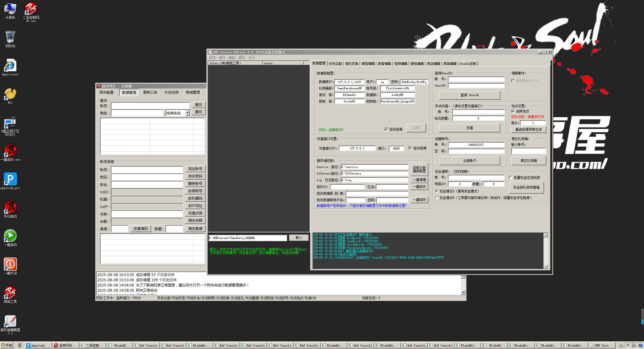Click the editor log scrollbar down arrow
This screenshot has width=644, height=349.
(546, 267)
